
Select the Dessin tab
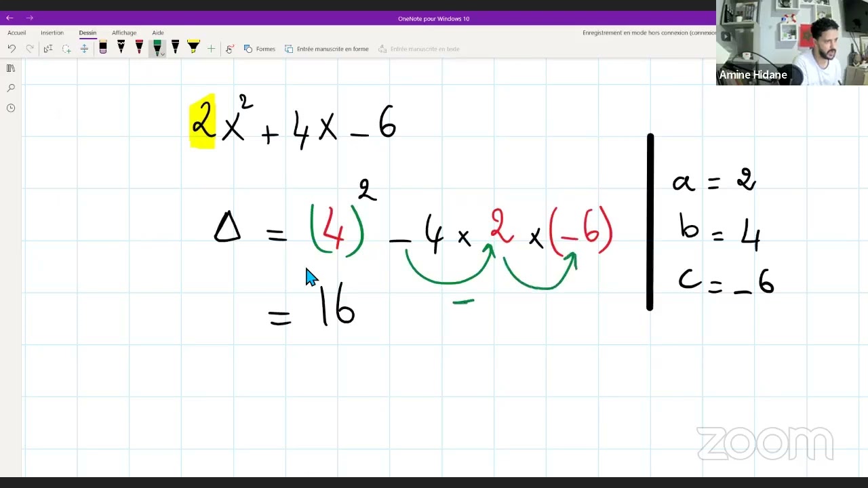(x=87, y=33)
